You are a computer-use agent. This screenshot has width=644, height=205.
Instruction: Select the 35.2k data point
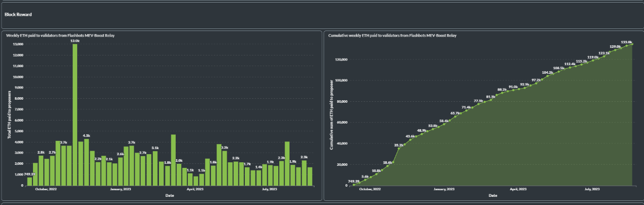(x=399, y=149)
